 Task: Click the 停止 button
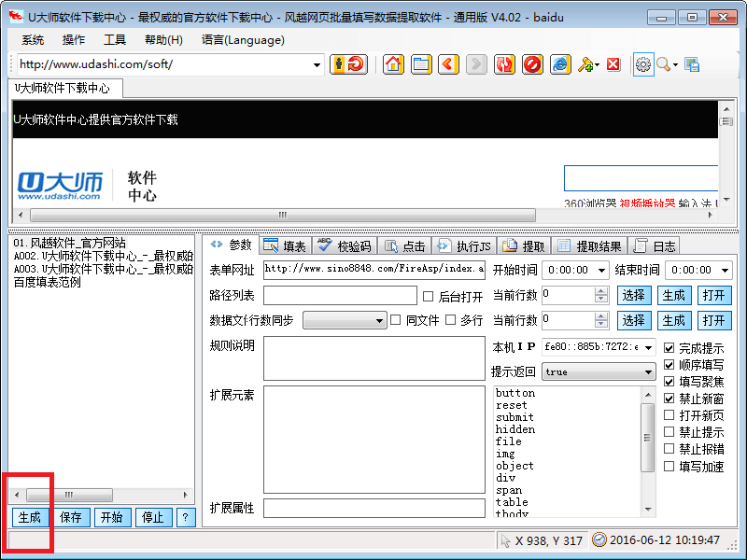point(153,517)
